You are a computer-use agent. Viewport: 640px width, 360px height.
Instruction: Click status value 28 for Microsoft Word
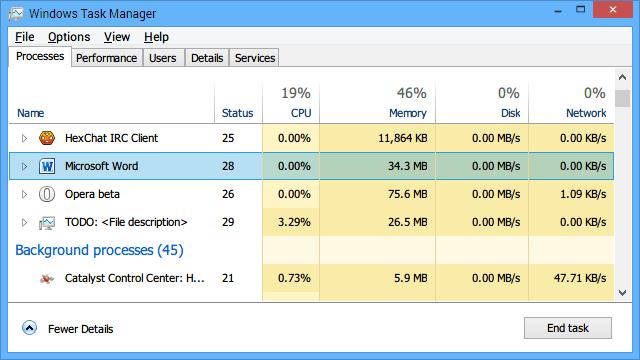228,166
